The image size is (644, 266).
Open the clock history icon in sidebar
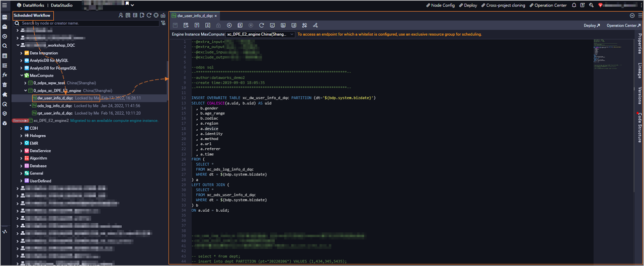[x=5, y=36]
